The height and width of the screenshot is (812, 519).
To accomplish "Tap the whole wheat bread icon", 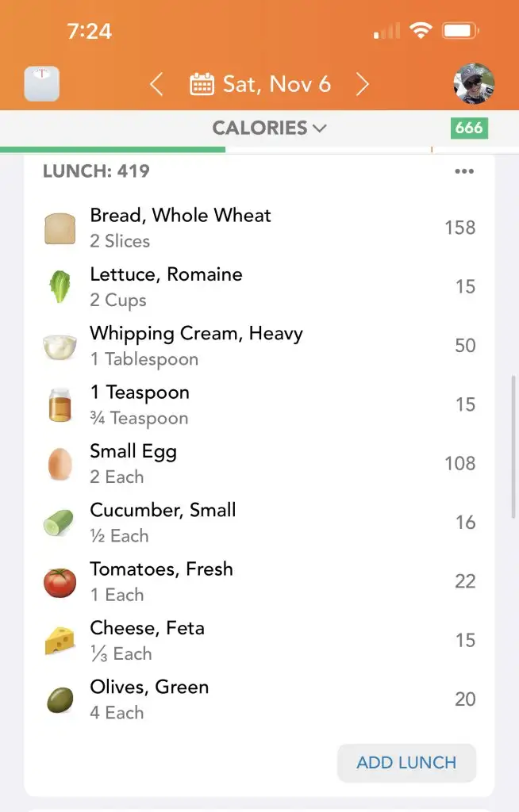I will 60,228.
